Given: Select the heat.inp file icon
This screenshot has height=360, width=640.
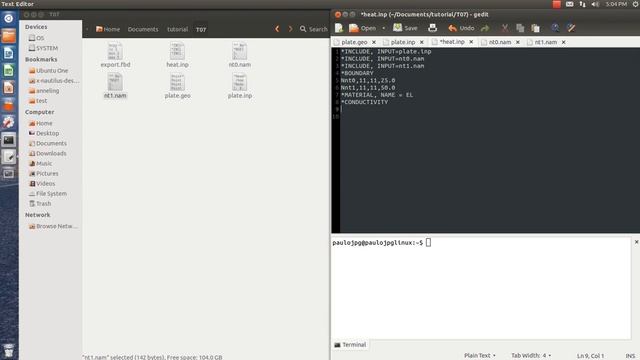Looking at the screenshot, I should 177,55.
